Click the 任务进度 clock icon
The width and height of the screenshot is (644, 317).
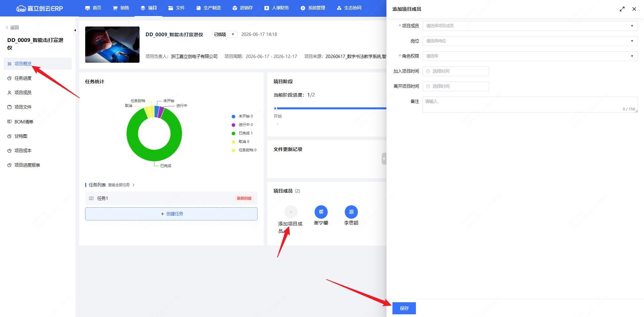[9, 78]
